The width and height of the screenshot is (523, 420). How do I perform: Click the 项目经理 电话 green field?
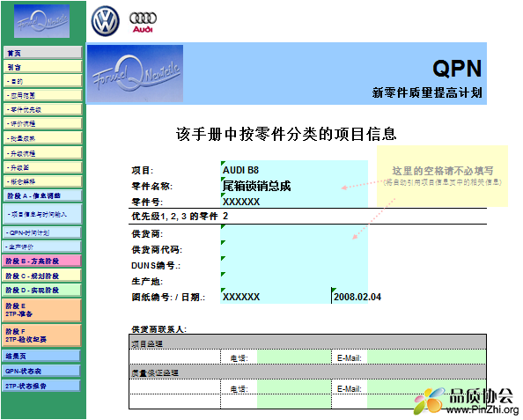[294, 357]
